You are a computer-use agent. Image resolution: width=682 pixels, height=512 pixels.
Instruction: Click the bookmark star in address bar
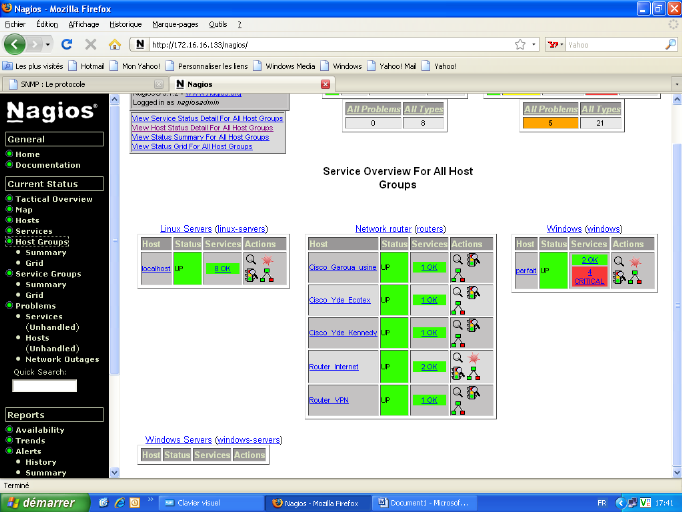(x=520, y=45)
